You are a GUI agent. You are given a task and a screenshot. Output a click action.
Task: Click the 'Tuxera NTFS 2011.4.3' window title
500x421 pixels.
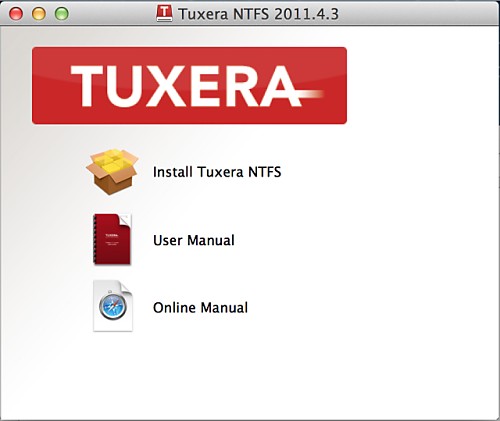258,14
